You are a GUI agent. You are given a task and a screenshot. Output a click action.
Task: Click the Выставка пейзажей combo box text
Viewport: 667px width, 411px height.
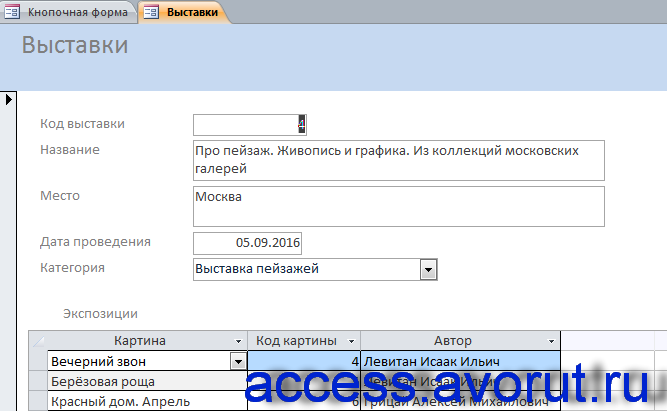[257, 269]
